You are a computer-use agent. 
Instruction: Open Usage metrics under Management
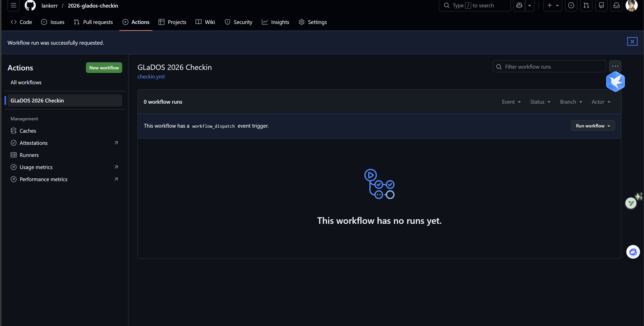[x=65, y=167]
